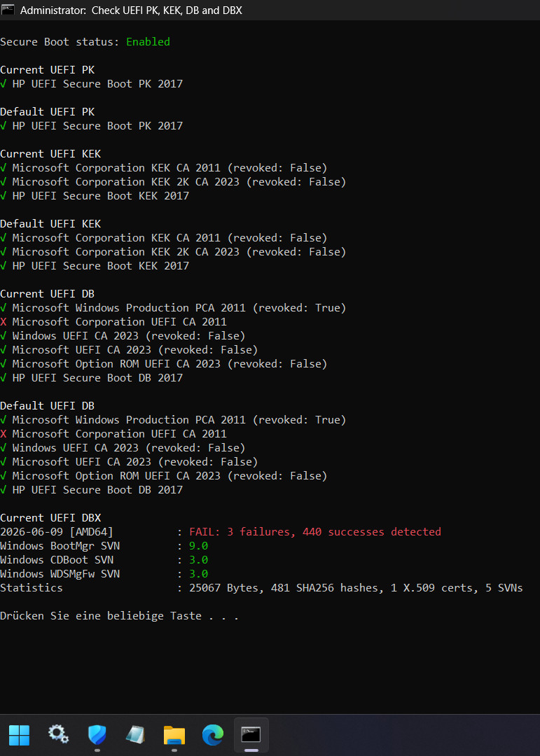Click the '2026-06-09 [AMD64]' date entry

pos(57,532)
